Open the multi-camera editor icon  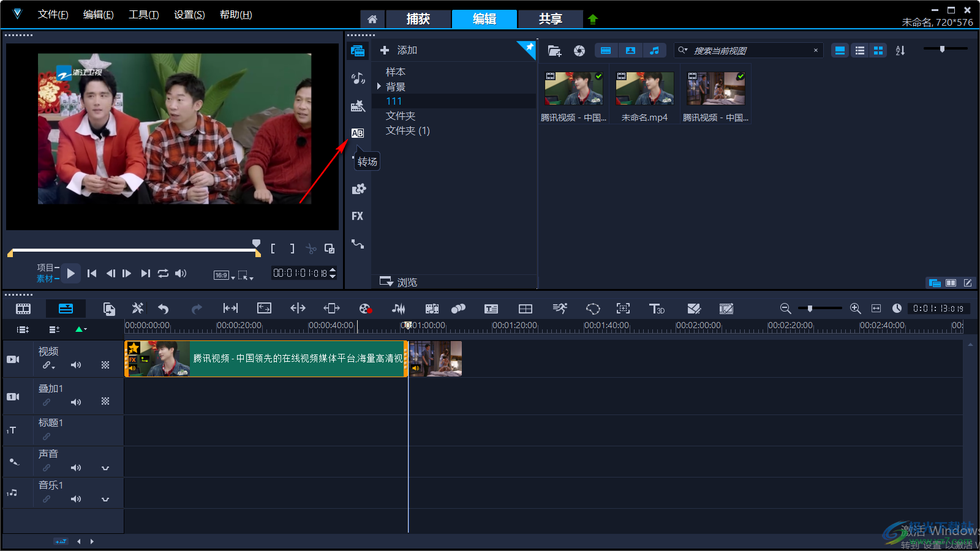point(526,309)
